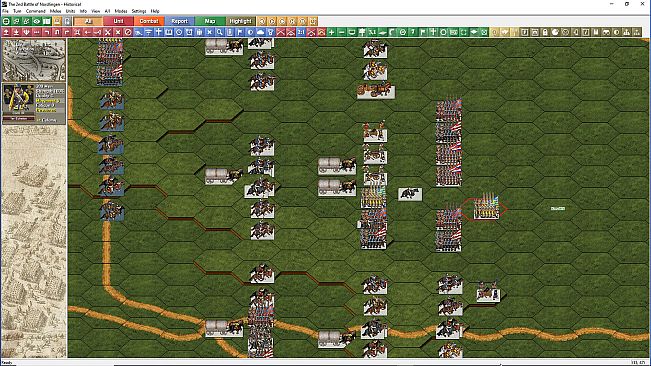This screenshot has width=651, height=366.
Task: Open the Info menu
Action: [x=83, y=11]
